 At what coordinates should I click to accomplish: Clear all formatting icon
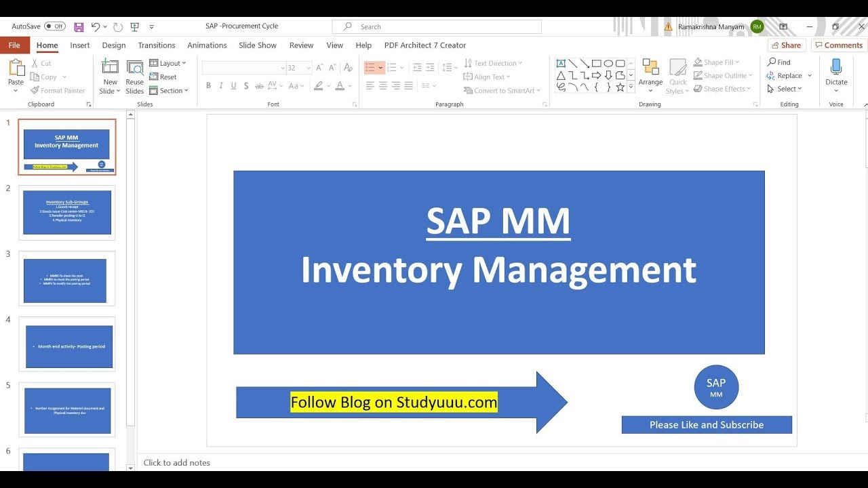click(x=348, y=68)
